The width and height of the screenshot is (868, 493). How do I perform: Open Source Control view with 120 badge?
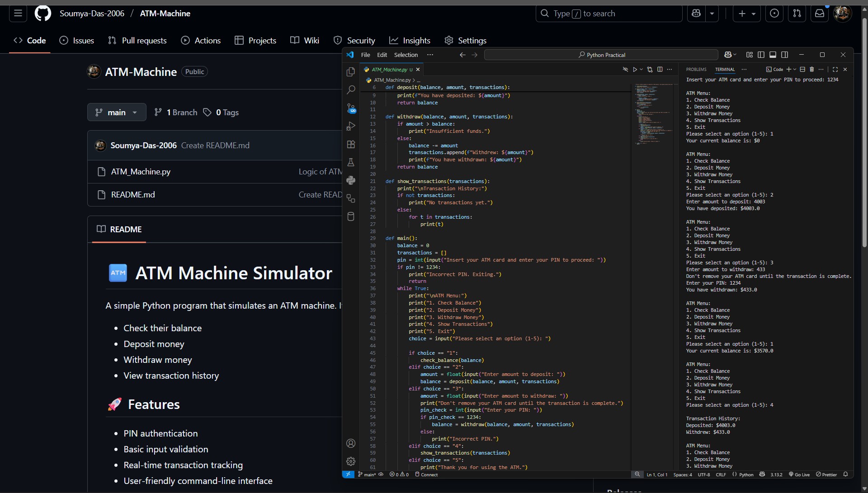click(351, 108)
